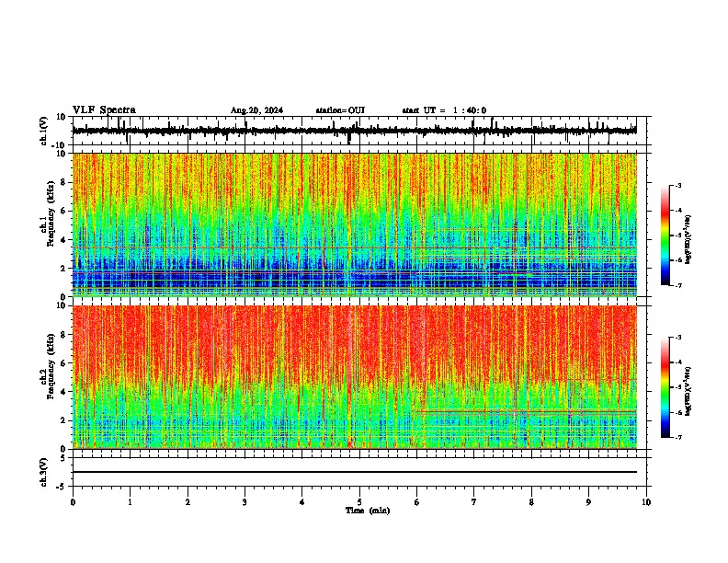
Task: Click the time axis tick label "1"
Action: [x=130, y=502]
